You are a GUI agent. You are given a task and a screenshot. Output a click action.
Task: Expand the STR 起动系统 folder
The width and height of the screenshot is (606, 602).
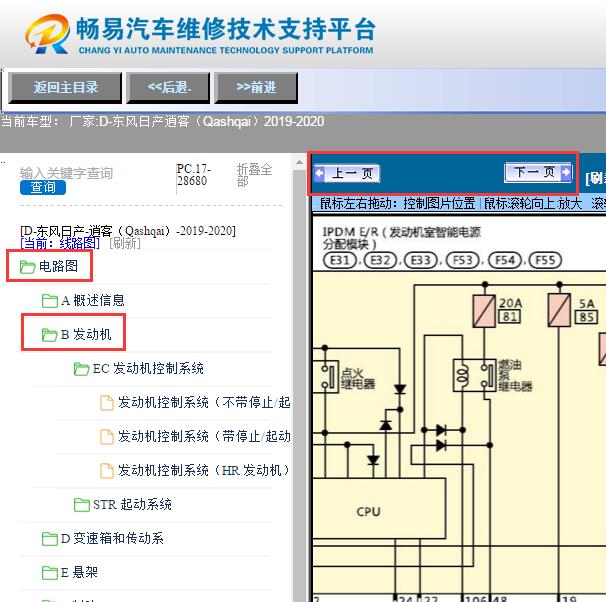point(132,504)
